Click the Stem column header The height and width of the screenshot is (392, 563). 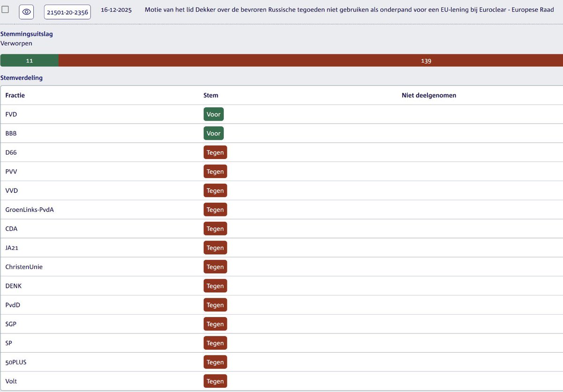pyautogui.click(x=211, y=95)
